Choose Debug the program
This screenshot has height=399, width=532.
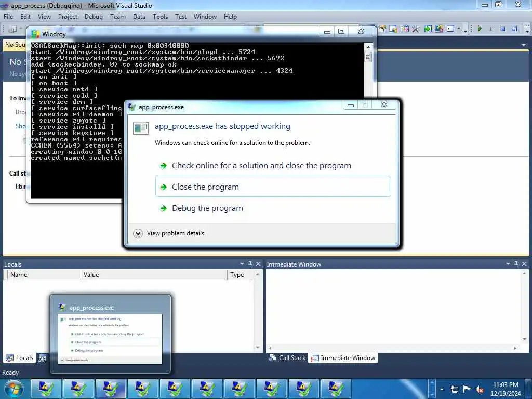(x=272, y=208)
